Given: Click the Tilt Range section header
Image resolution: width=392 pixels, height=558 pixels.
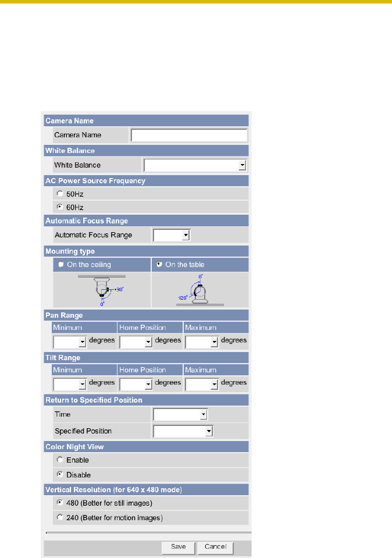Looking at the screenshot, I should (x=146, y=358).
